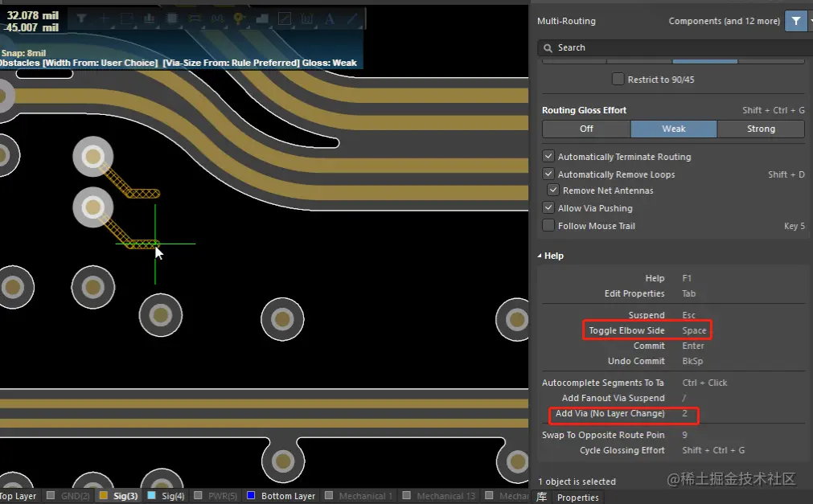Select the place line tool with box

coord(285,18)
